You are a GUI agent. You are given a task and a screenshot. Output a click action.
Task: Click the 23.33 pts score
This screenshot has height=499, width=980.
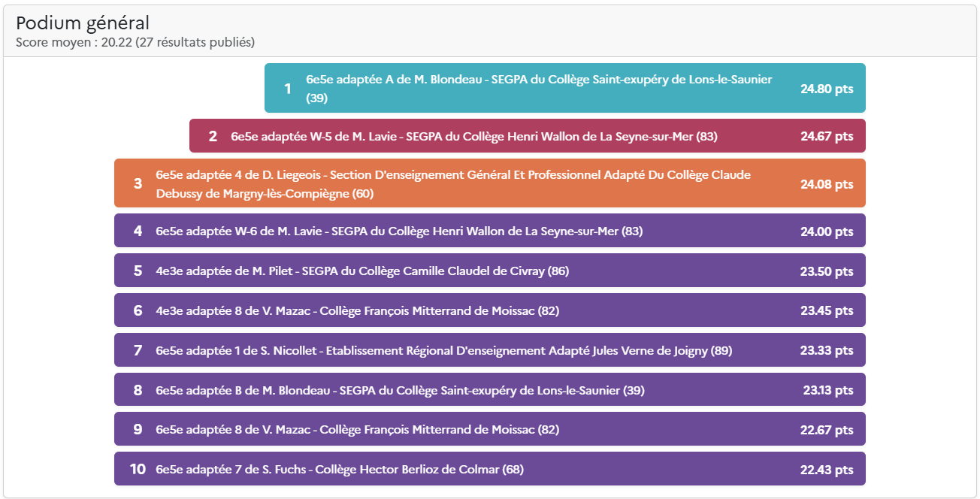[827, 350]
